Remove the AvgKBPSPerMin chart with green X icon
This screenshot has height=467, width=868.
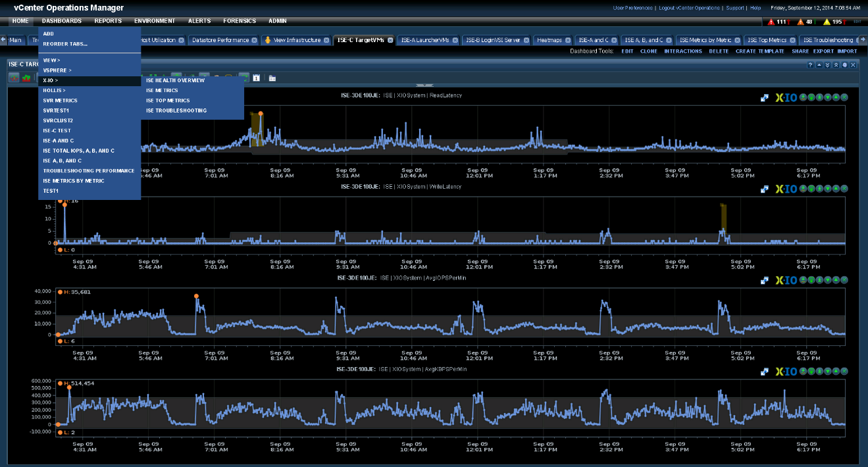pyautogui.click(x=844, y=371)
